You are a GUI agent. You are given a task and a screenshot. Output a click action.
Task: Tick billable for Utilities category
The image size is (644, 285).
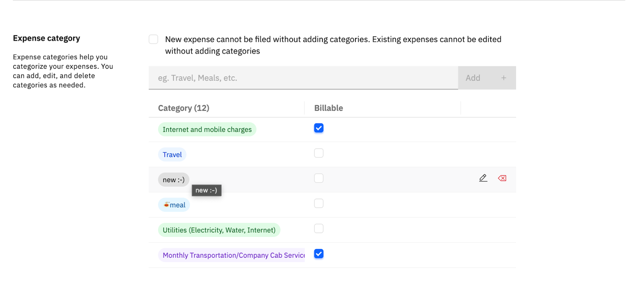tap(319, 228)
